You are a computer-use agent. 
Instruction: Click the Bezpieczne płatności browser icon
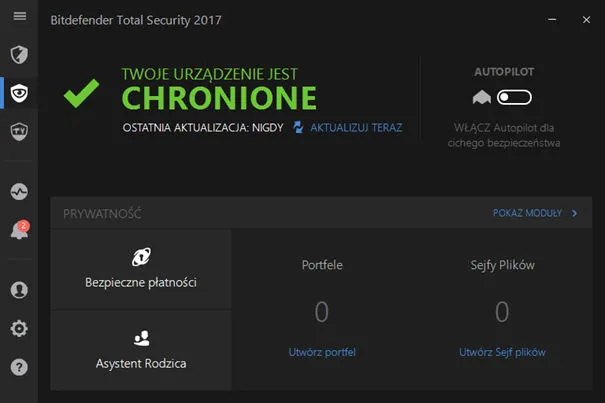141,257
